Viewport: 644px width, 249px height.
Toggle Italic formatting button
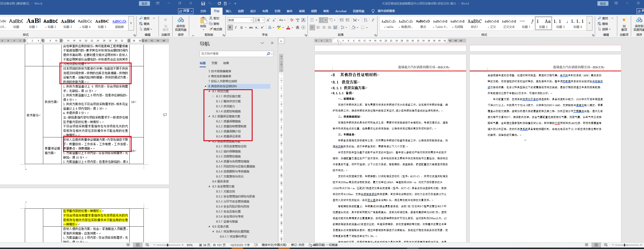tap(235, 27)
